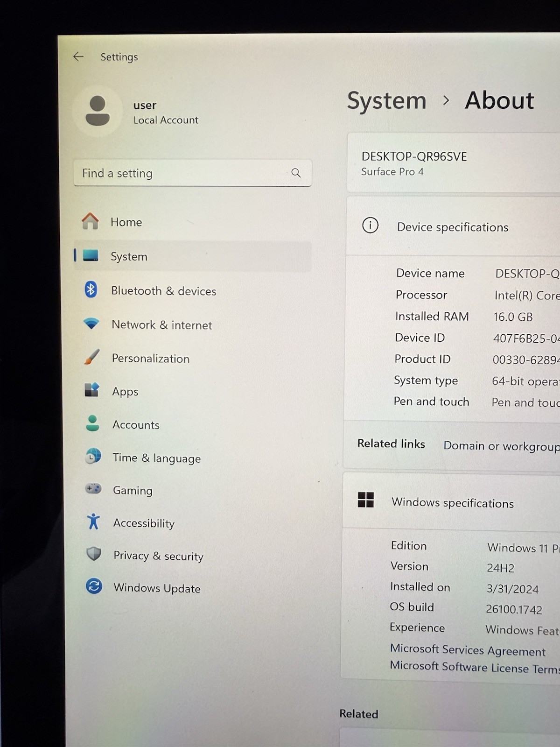Click the Settings window title
The image size is (560, 747).
click(x=119, y=57)
